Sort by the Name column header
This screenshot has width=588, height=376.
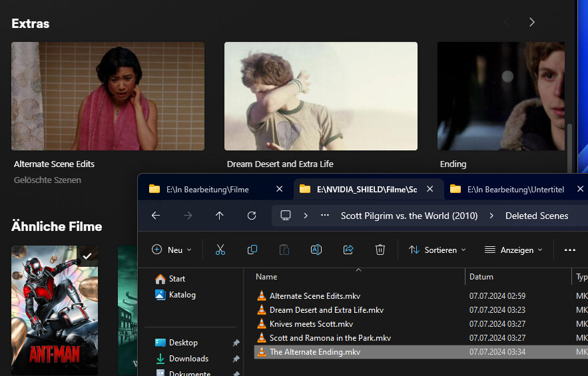coord(266,277)
